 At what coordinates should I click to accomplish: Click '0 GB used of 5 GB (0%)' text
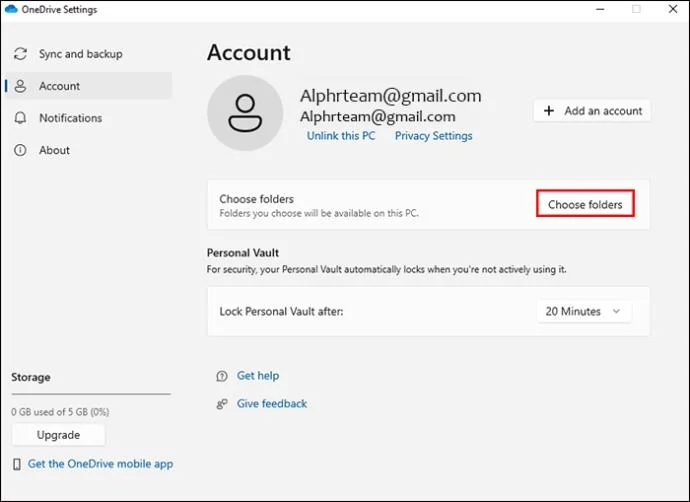pyautogui.click(x=60, y=412)
